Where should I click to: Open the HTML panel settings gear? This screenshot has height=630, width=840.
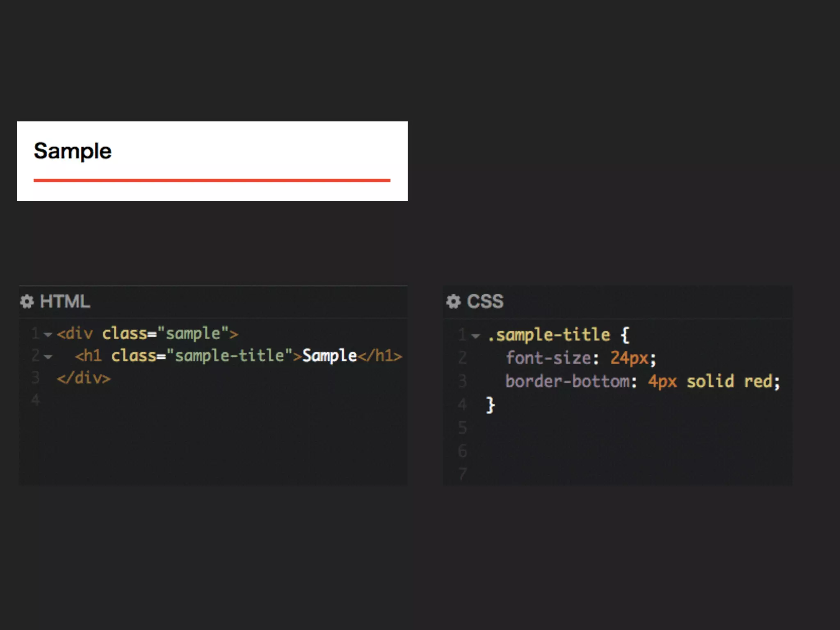pos(27,301)
